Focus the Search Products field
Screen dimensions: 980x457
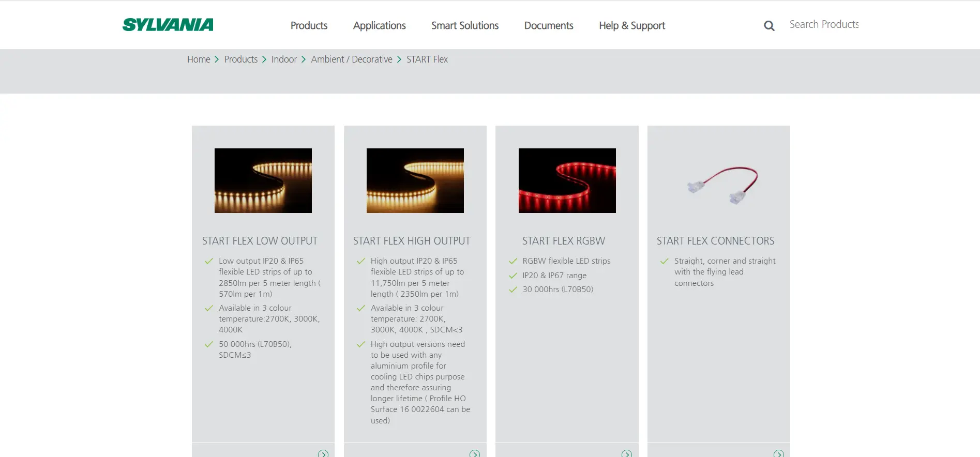824,24
